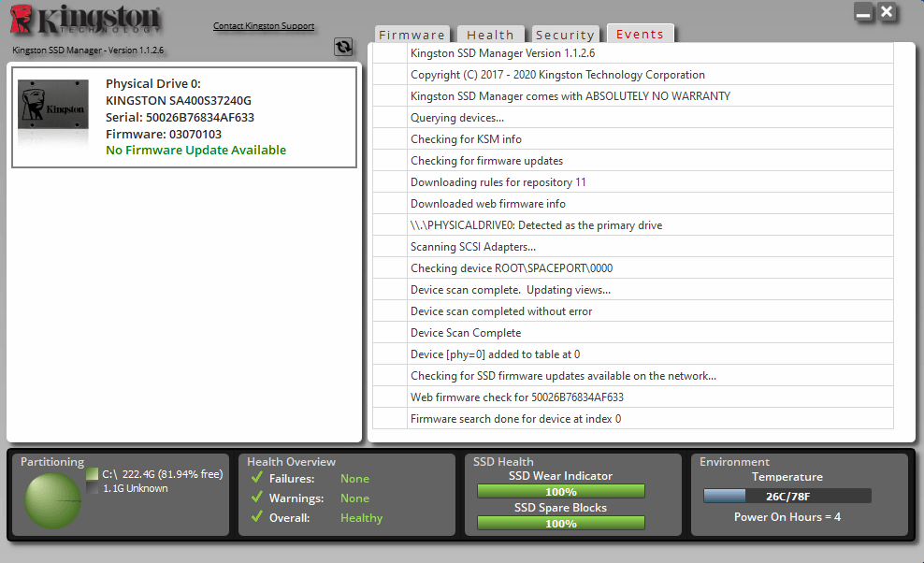Select the Copyright 2017 - 2020 event row
The height and width of the screenshot is (563, 924).
tap(633, 75)
